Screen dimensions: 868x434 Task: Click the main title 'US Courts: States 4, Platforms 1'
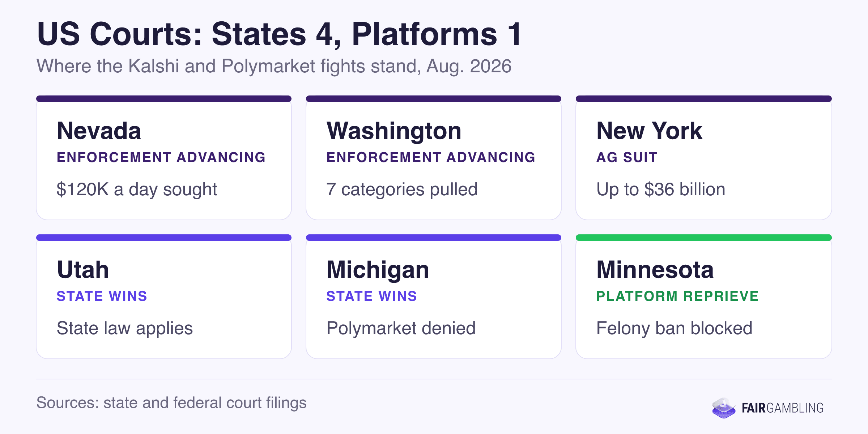tap(279, 34)
